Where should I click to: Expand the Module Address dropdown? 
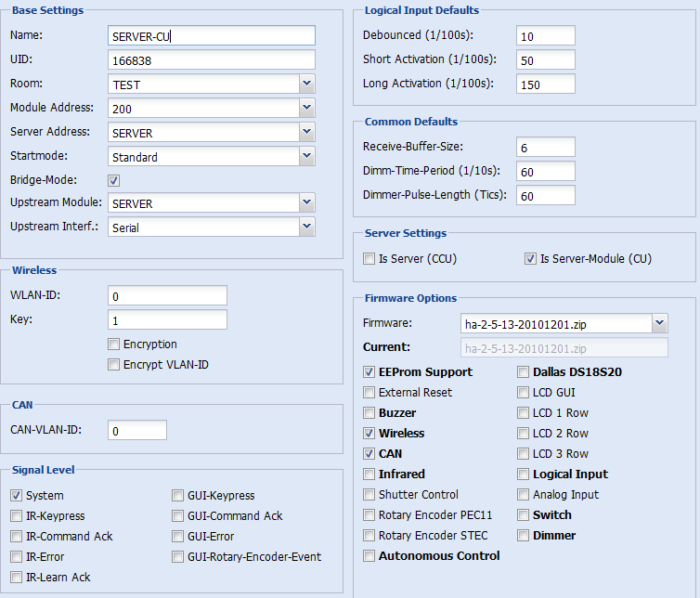click(x=306, y=108)
